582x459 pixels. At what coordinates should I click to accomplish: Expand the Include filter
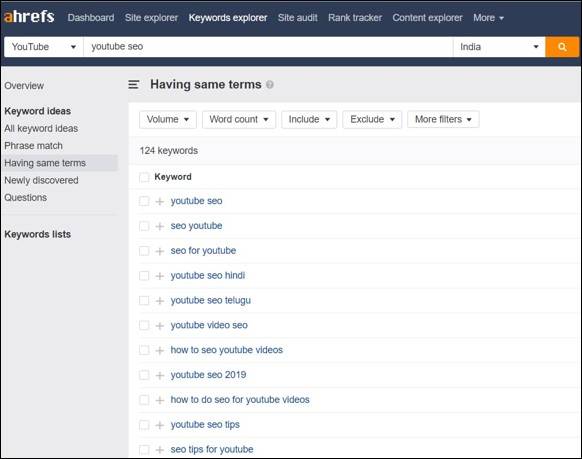(309, 119)
